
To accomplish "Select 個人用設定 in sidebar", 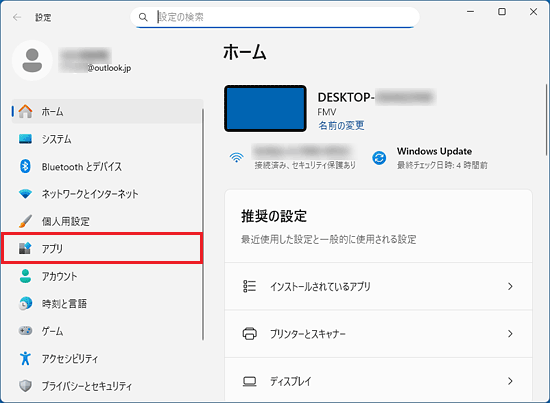I will pyautogui.click(x=107, y=221).
